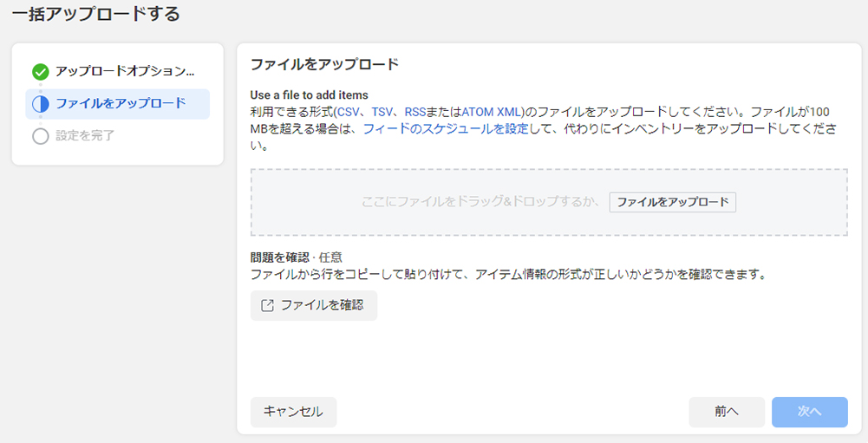Go back with the 前へ button
The height and width of the screenshot is (443, 868).
(x=727, y=412)
